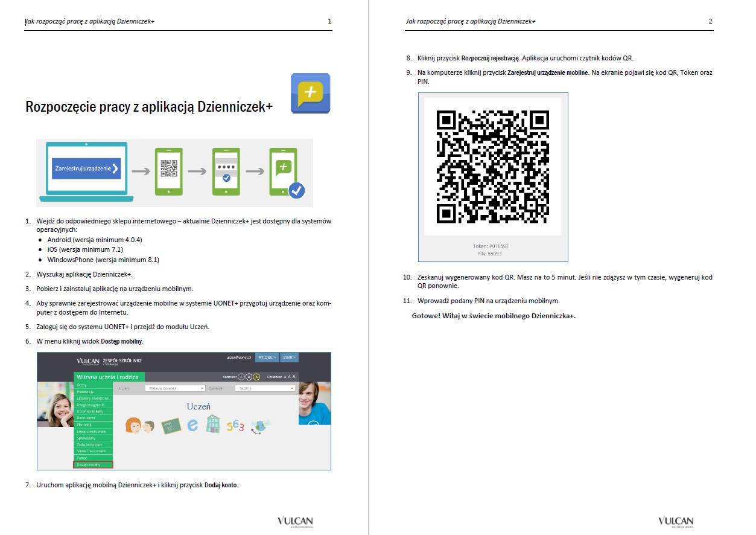Open Sprawdziany menu item
Image resolution: width=756 pixels, height=535 pixels.
pyautogui.click(x=93, y=438)
